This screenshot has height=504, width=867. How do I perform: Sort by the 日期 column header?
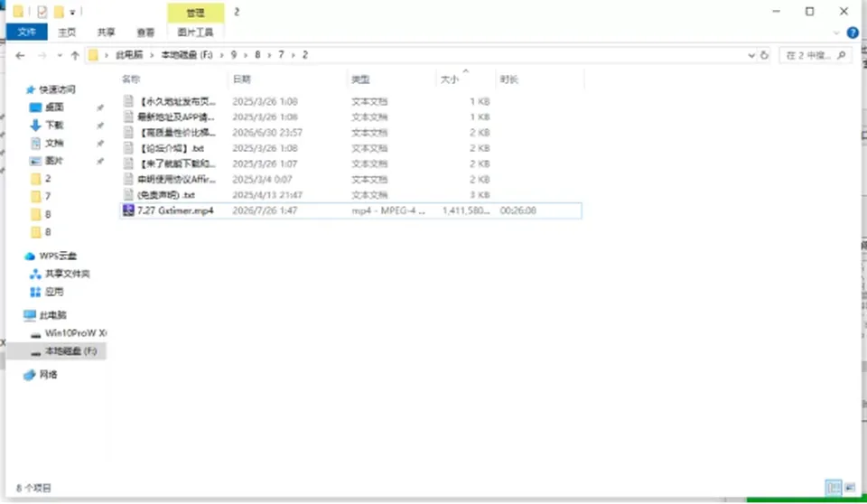(x=242, y=79)
